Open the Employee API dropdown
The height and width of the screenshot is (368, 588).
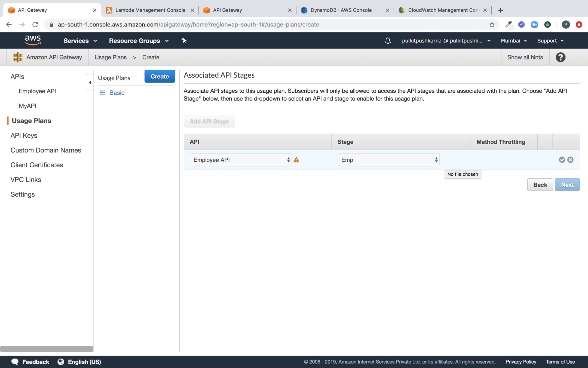241,160
